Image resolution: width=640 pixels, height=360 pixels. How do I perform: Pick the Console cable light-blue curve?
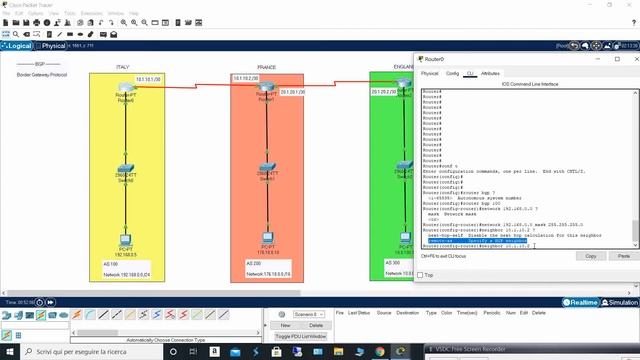90,315
